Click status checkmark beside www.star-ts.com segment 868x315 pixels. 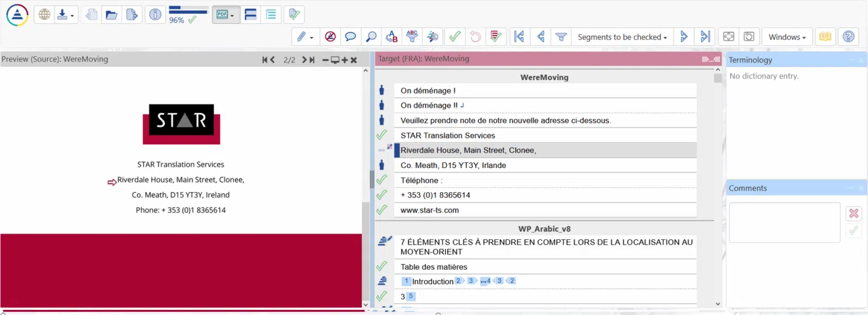click(x=381, y=210)
